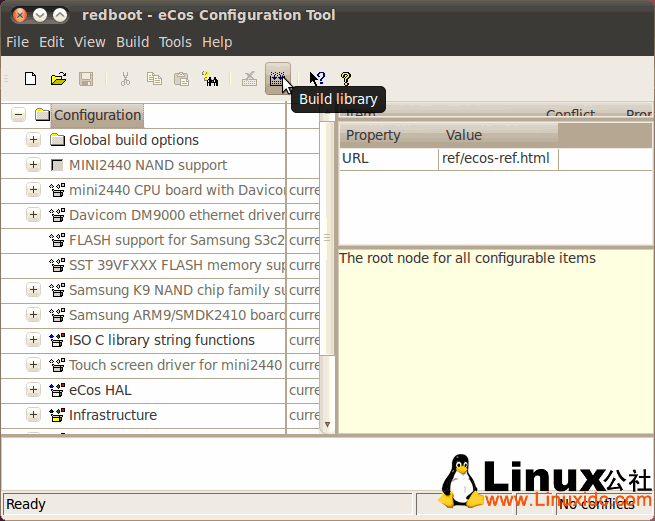
Task: Click the Open file toolbar icon
Action: click(x=59, y=79)
